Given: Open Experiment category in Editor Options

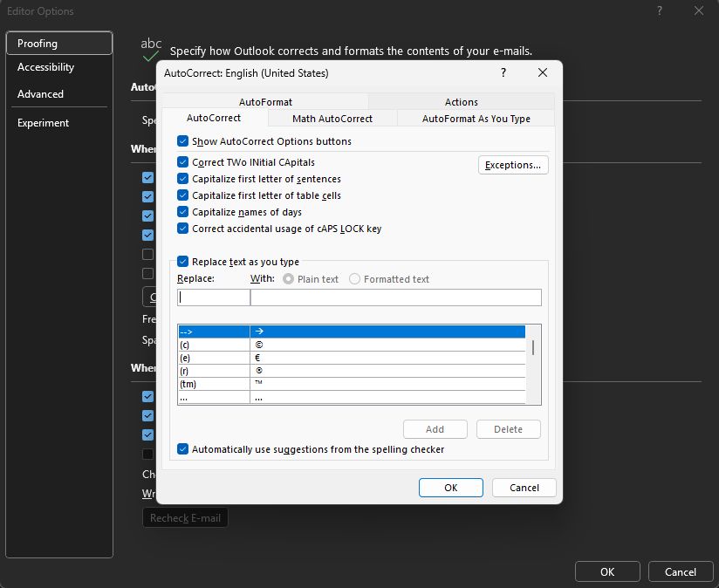Looking at the screenshot, I should tap(59, 123).
